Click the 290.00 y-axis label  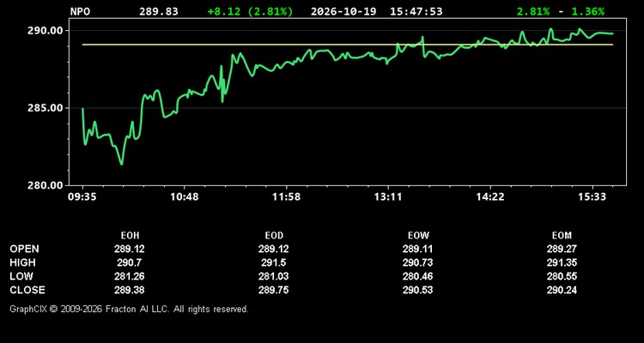(x=46, y=31)
